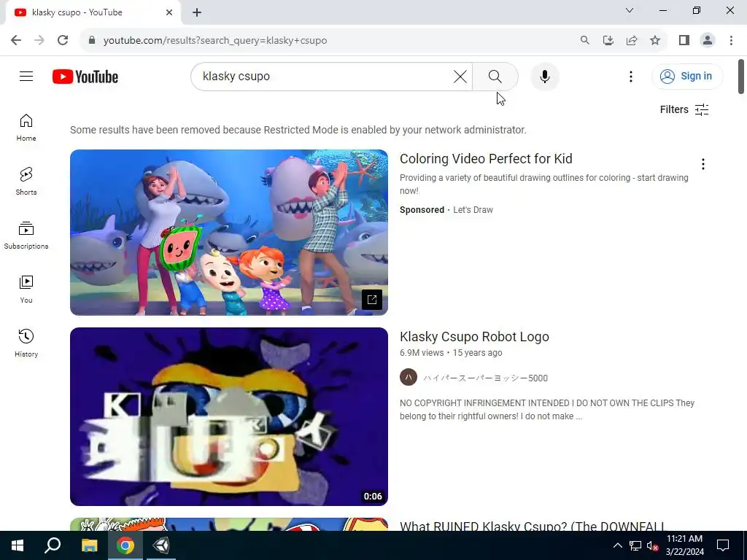Screen dimensions: 747x560
Task: Click install app icon in address bar
Action: [608, 40]
